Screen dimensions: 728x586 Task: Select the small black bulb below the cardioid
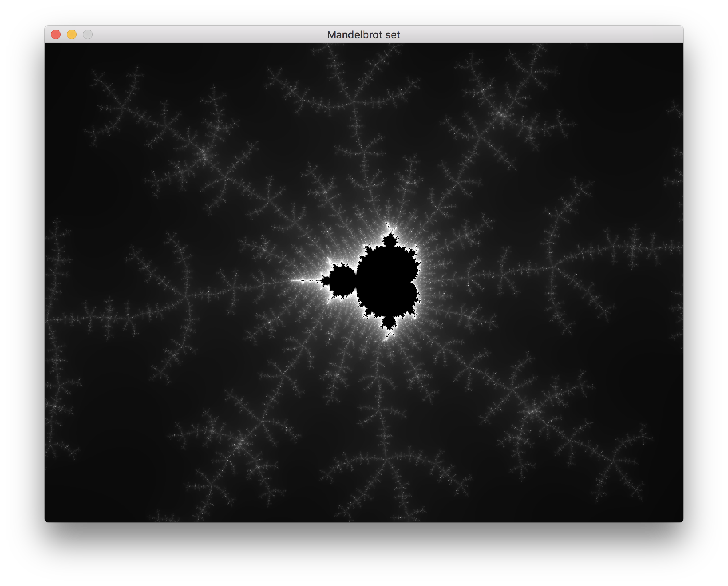388,323
